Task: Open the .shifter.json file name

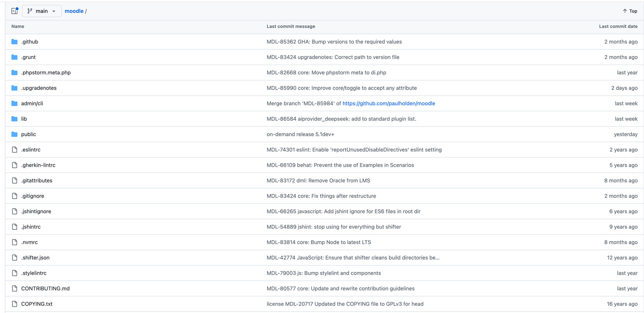Action: pyautogui.click(x=35, y=258)
